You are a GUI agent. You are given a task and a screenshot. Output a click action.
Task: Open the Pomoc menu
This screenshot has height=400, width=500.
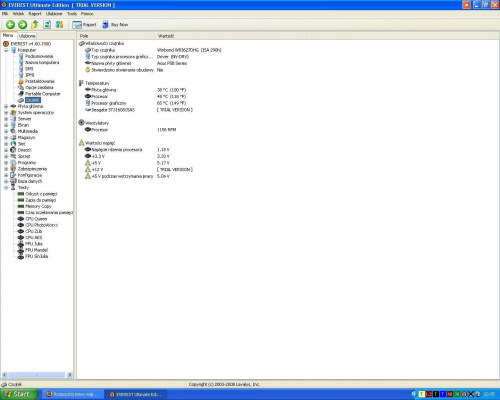[87, 14]
